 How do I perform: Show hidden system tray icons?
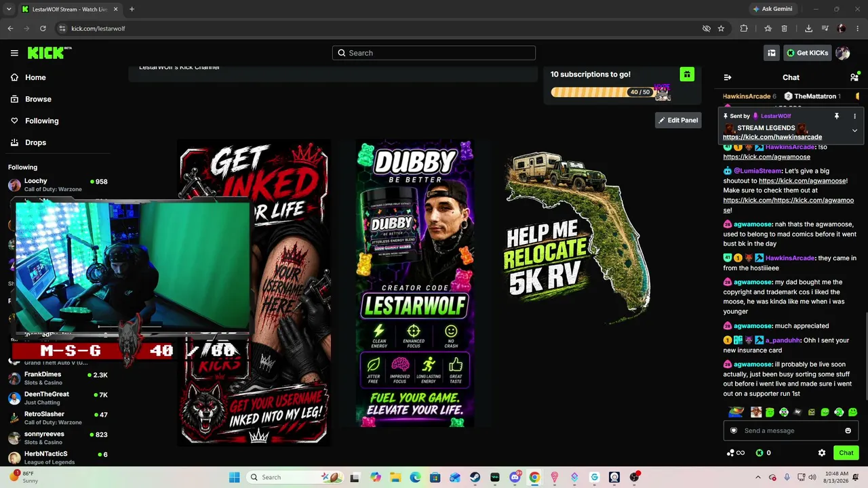[x=758, y=477]
